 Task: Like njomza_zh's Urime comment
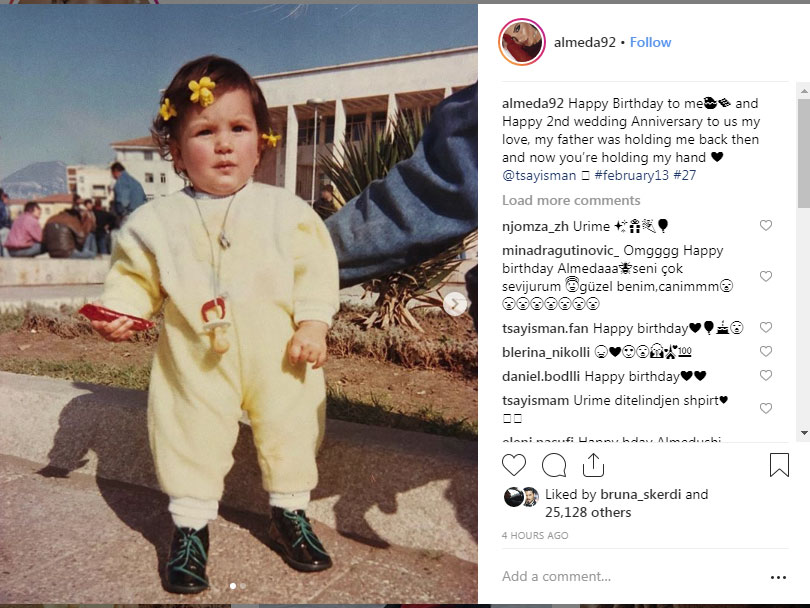coord(766,225)
